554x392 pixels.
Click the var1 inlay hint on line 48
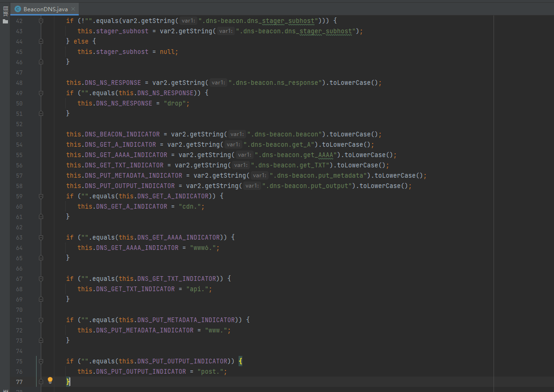pyautogui.click(x=218, y=83)
